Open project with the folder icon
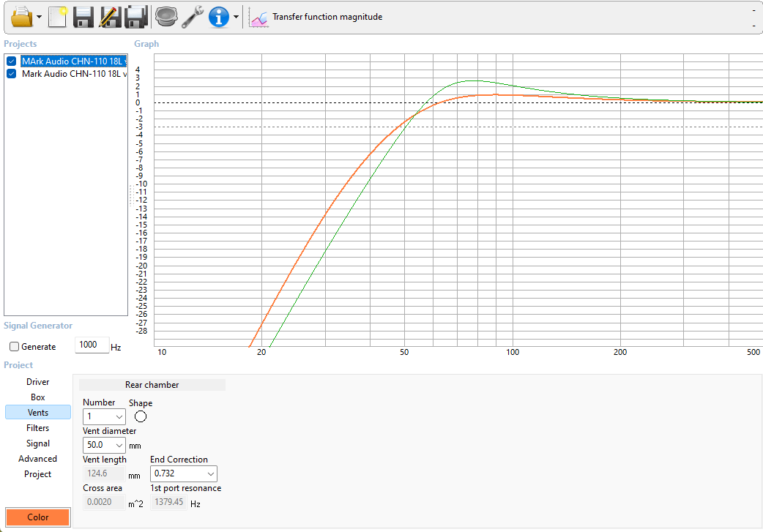 pos(22,17)
